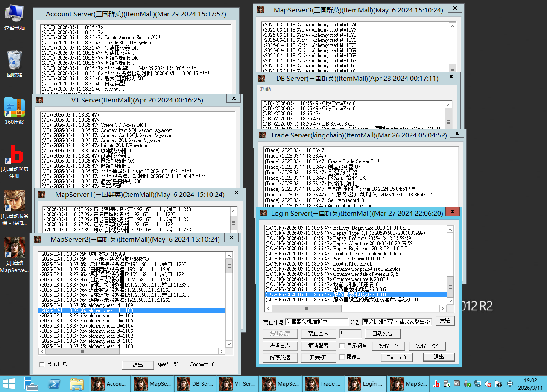Click the 清理日志 button
This screenshot has width=547, height=392.
click(x=280, y=346)
